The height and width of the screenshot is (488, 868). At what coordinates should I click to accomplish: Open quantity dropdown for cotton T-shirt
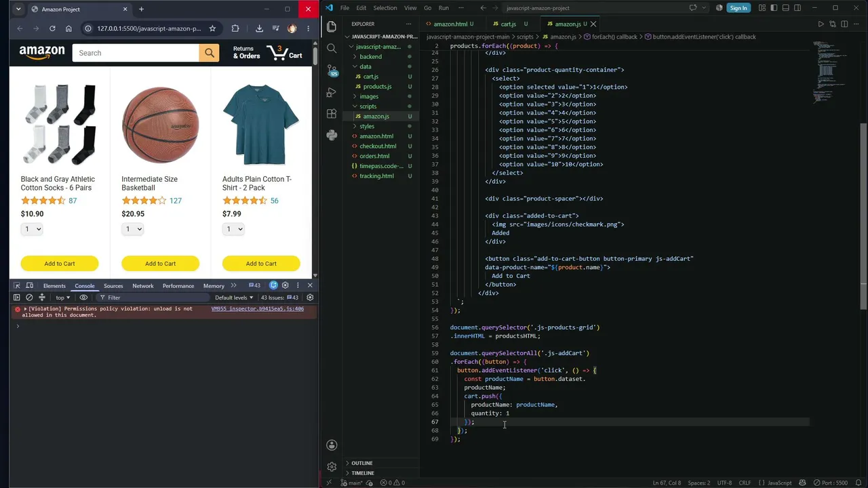tap(233, 229)
